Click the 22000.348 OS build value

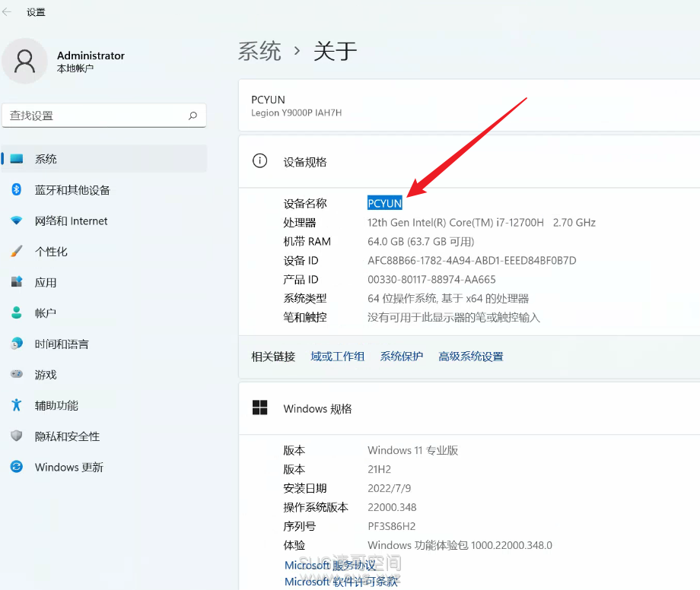coord(392,507)
